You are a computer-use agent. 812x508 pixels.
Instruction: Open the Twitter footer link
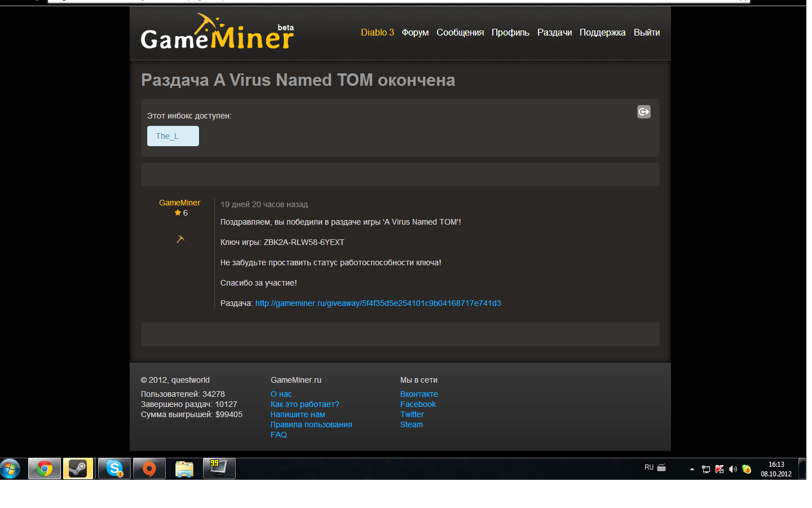point(412,414)
